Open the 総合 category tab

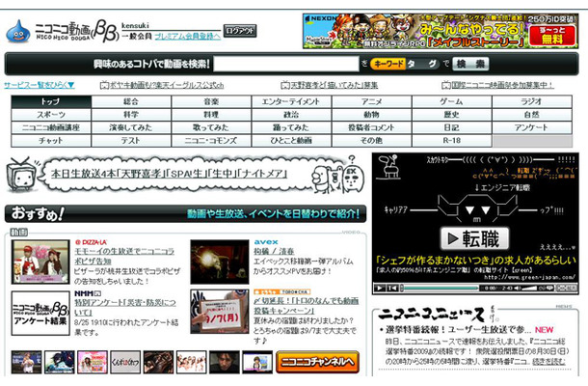131,101
